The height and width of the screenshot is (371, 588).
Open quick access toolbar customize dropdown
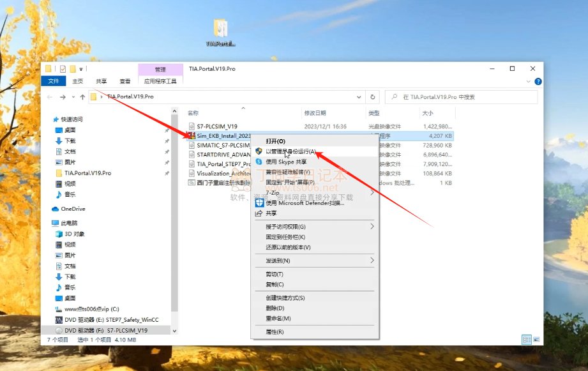pos(81,69)
